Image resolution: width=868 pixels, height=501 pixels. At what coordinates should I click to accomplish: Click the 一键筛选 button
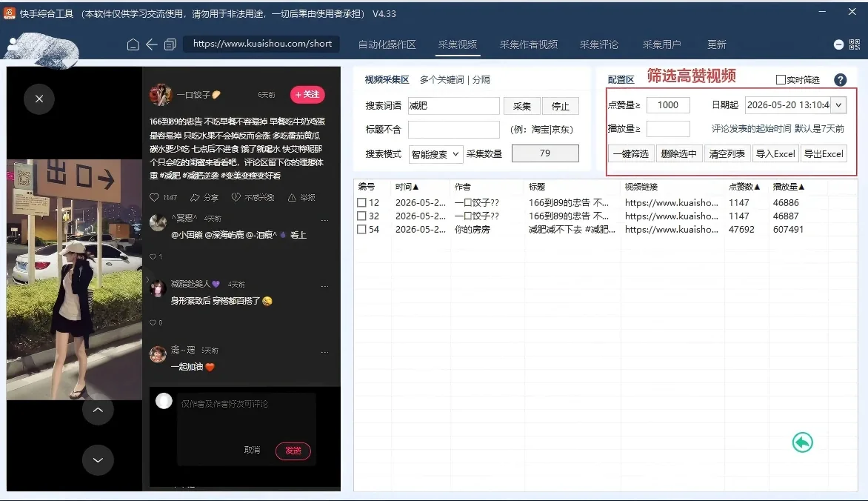pos(631,153)
